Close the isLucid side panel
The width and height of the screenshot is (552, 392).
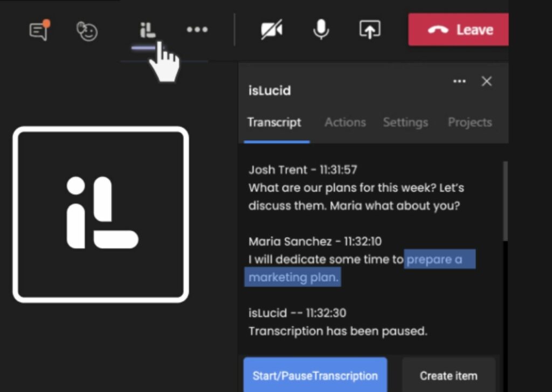pos(487,81)
